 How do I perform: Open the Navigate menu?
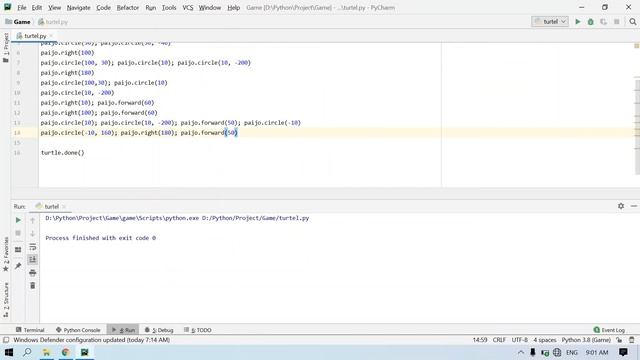click(78, 7)
